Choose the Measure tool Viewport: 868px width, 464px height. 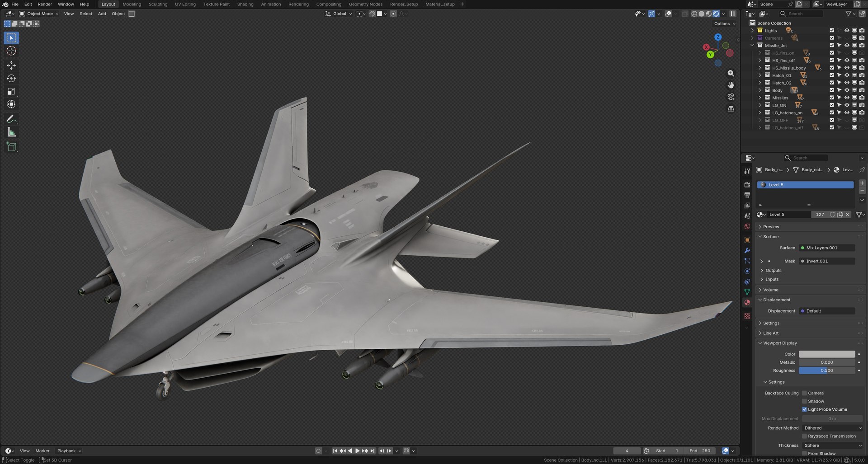(x=11, y=132)
